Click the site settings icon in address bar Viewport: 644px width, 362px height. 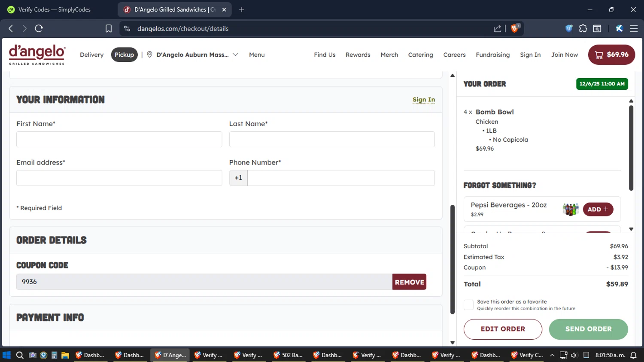pos(127,28)
